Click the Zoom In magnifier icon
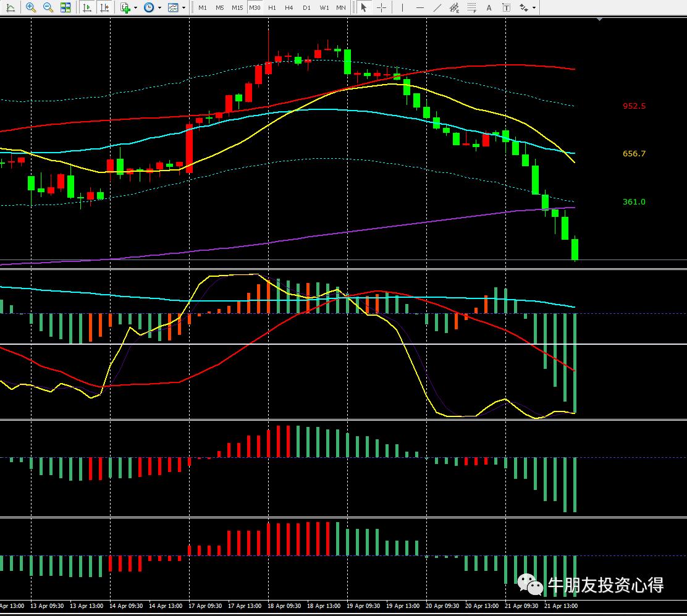 pyautogui.click(x=30, y=7)
